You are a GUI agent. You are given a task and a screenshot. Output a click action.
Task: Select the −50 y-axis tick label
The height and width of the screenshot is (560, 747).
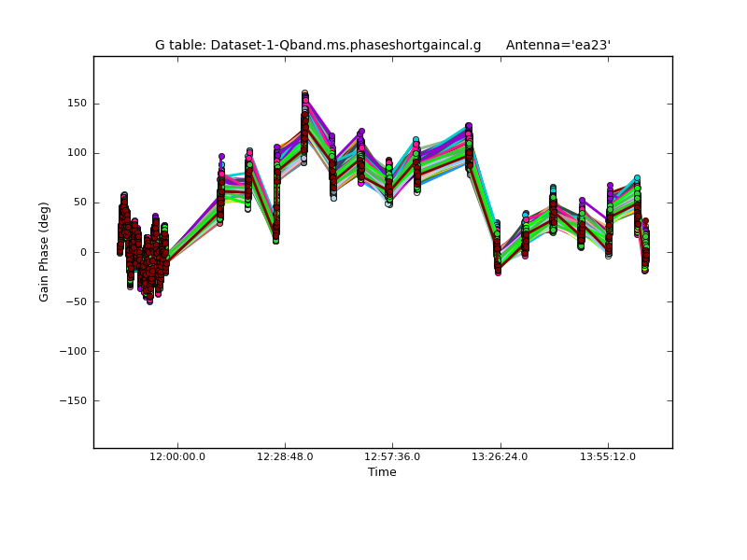click(x=76, y=301)
